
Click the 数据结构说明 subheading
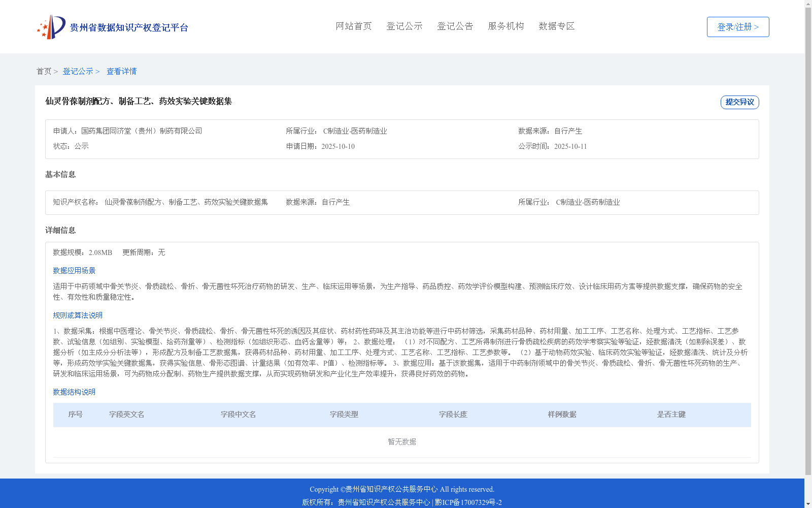75,392
